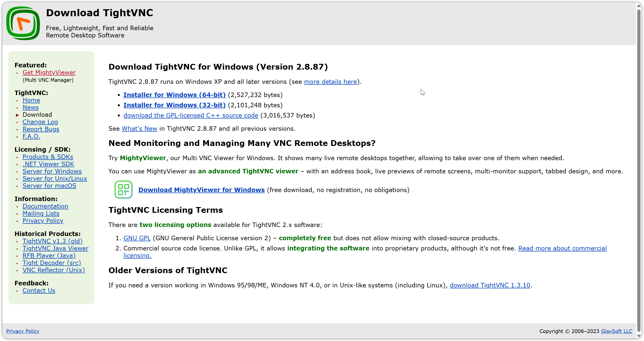
Task: Click the scrollbar up arrow
Action: tap(639, 5)
